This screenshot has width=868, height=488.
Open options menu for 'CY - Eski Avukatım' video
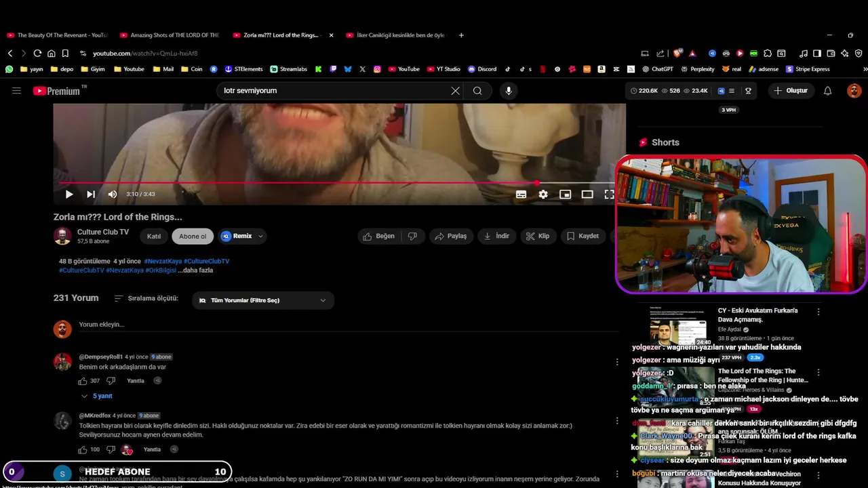pyautogui.click(x=818, y=312)
